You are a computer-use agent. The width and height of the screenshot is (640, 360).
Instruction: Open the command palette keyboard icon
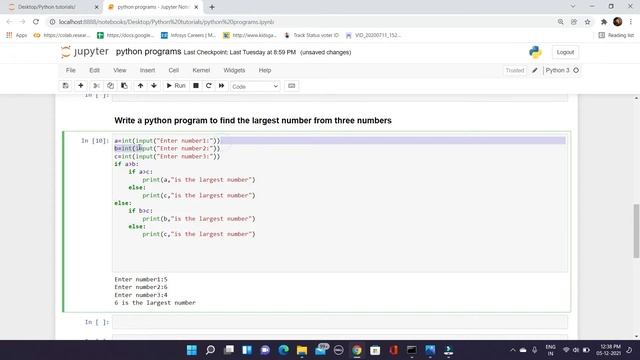pos(291,86)
